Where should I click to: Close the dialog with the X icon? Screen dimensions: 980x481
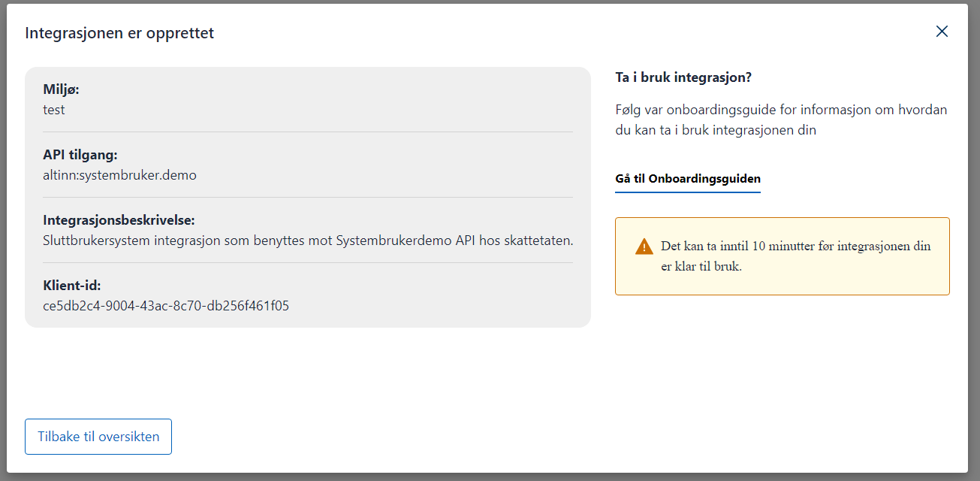[x=942, y=32]
